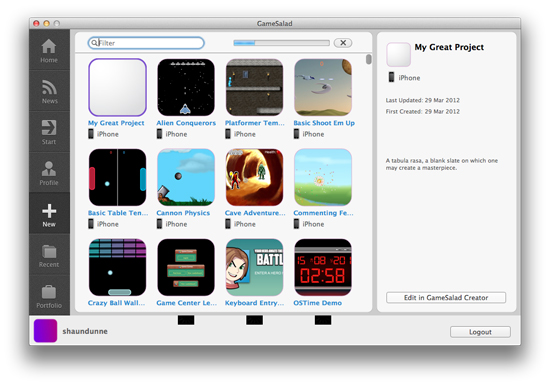
Task: Open the Cannon Physics title link
Action: (183, 213)
